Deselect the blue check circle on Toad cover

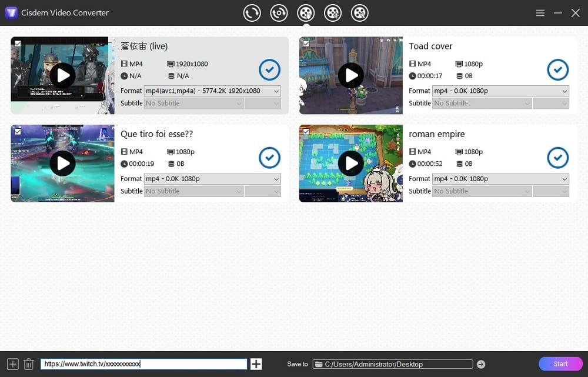(x=557, y=69)
